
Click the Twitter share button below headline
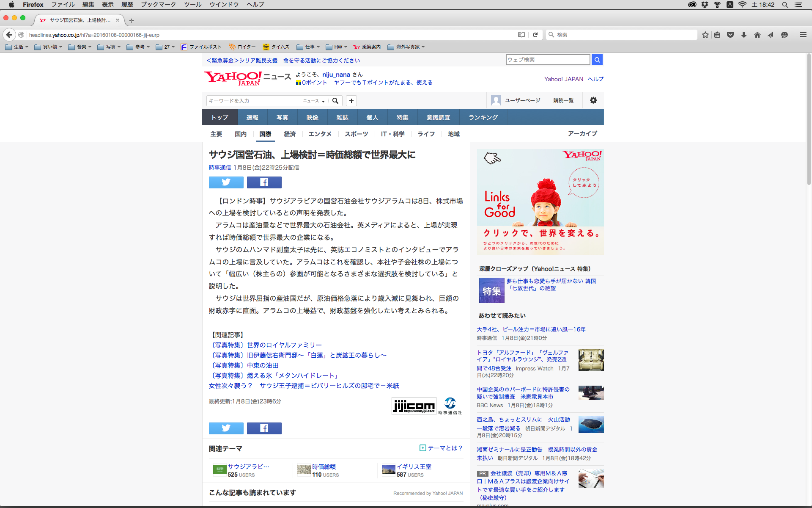tap(226, 182)
